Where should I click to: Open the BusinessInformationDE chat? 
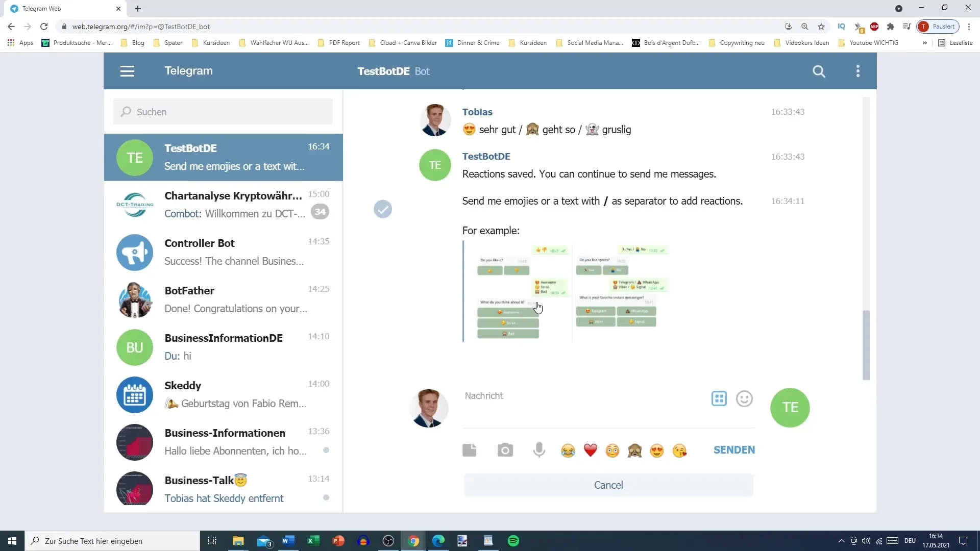click(224, 346)
